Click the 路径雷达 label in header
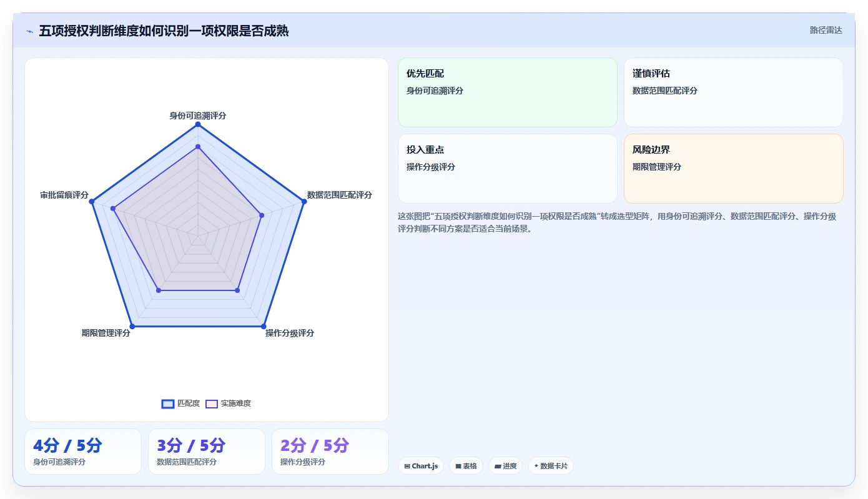Image resolution: width=868 pixels, height=499 pixels. (x=826, y=30)
